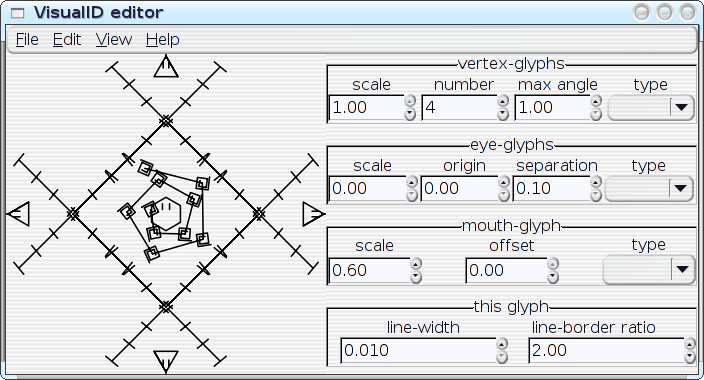The width and height of the screenshot is (704, 380).
Task: Decrease line-width with down arrow
Action: 502,358
